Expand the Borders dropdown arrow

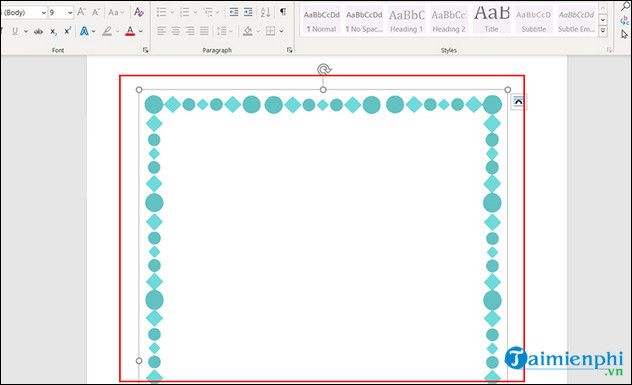(281, 31)
